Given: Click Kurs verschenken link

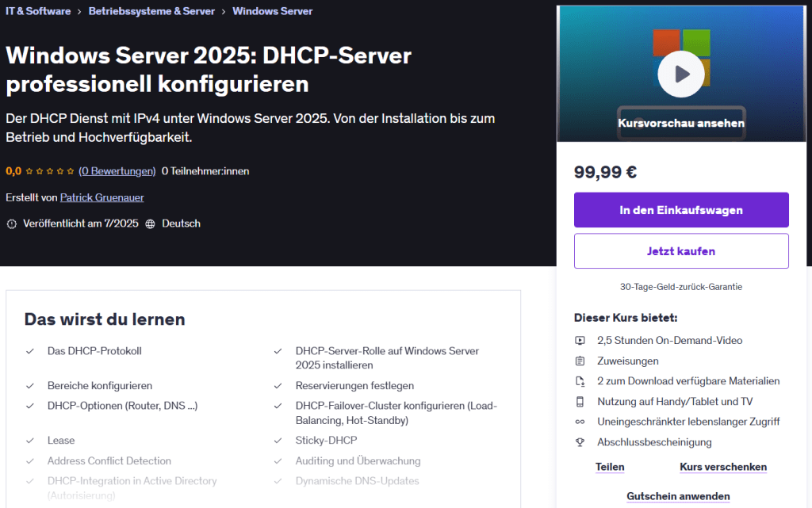Looking at the screenshot, I should [723, 468].
